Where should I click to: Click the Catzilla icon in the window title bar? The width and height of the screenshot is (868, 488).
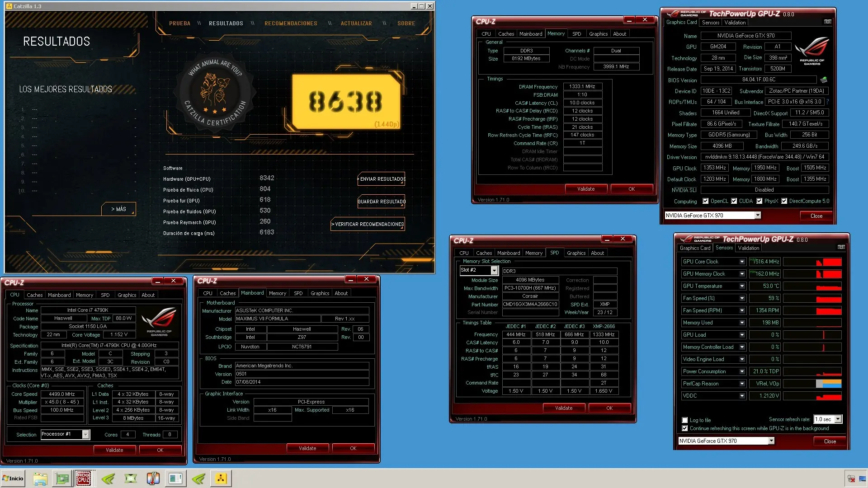click(x=9, y=6)
